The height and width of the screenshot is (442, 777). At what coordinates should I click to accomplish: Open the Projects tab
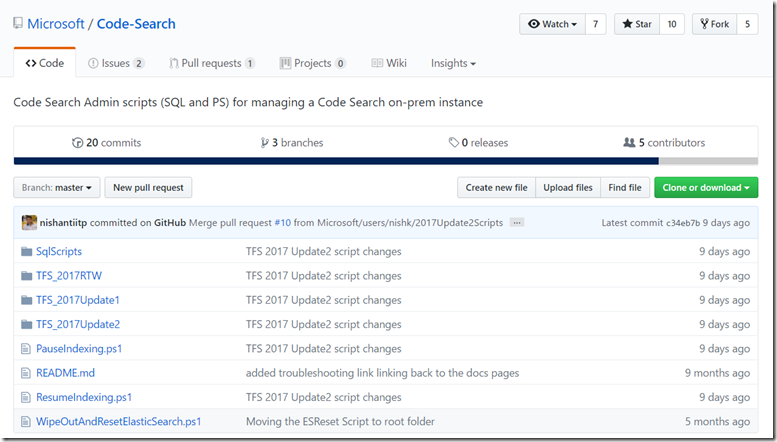click(x=313, y=63)
